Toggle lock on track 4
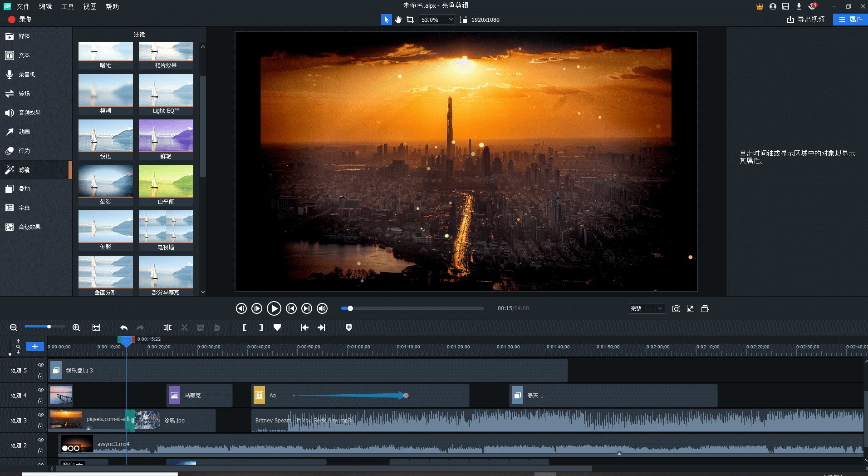 [41, 401]
